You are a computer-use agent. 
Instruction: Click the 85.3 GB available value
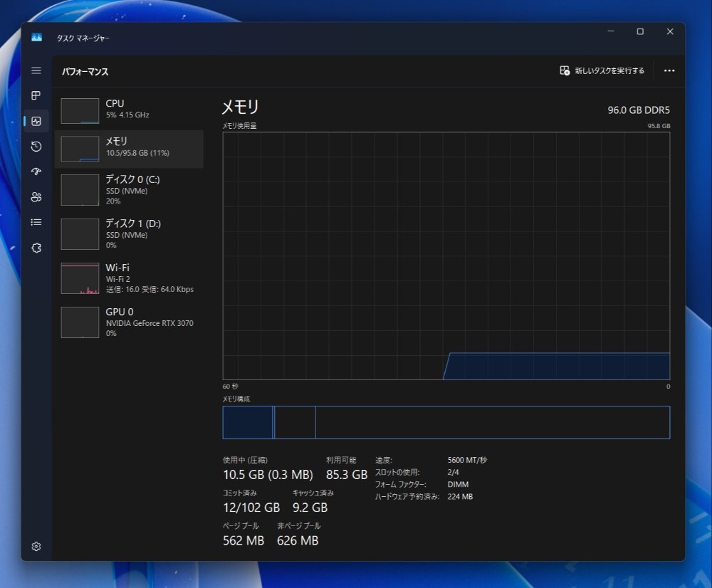pyautogui.click(x=347, y=475)
